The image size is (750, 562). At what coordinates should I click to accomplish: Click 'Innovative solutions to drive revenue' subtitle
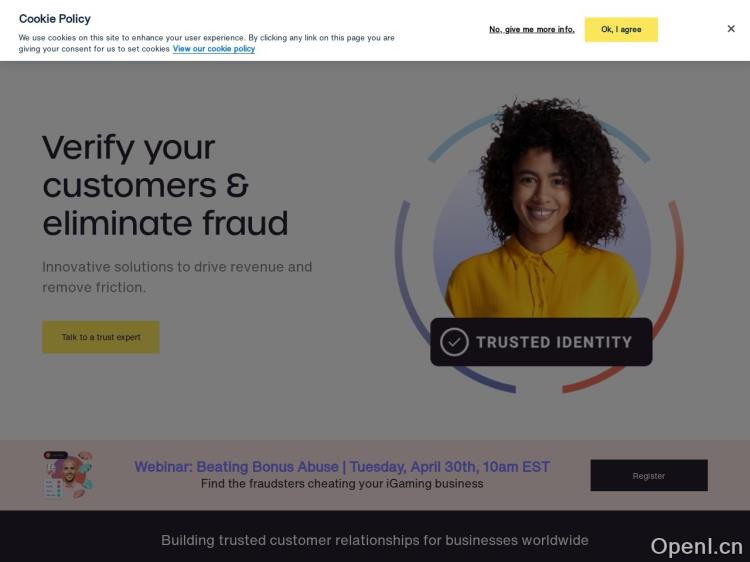click(x=177, y=277)
